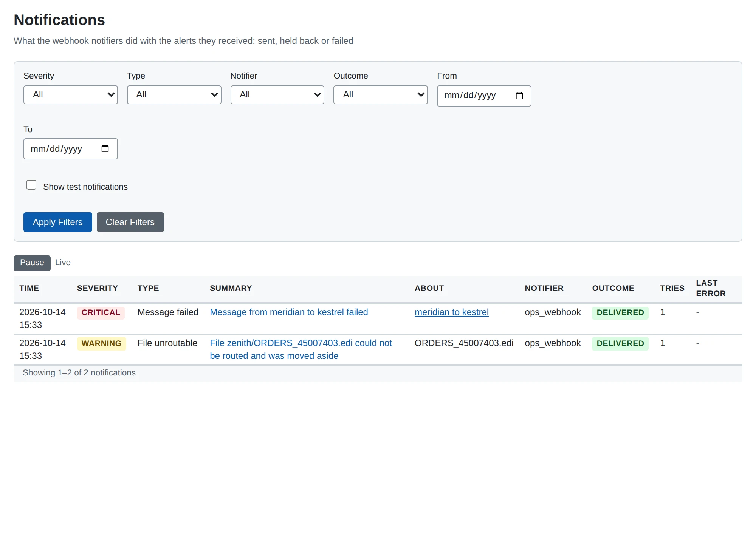Screen dimensions: 756x547
Task: Click ops_webhook in the CRITICAL row
Action: pyautogui.click(x=553, y=312)
